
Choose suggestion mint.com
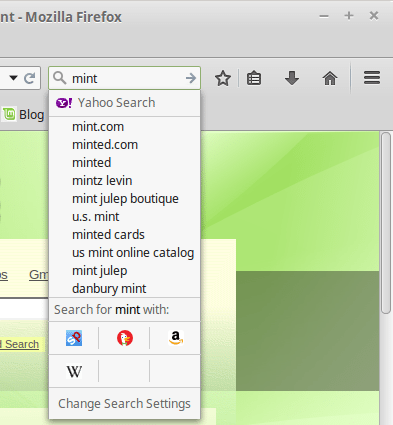coord(125,127)
